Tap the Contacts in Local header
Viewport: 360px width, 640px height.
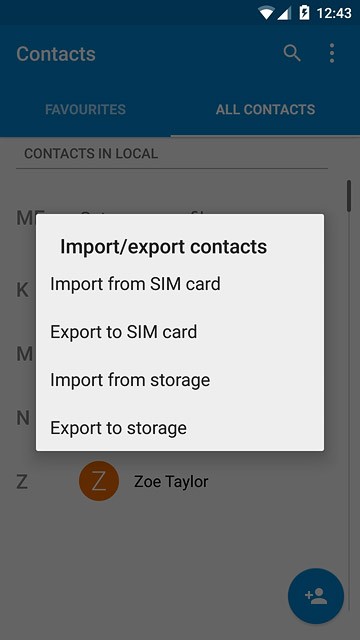pos(91,154)
